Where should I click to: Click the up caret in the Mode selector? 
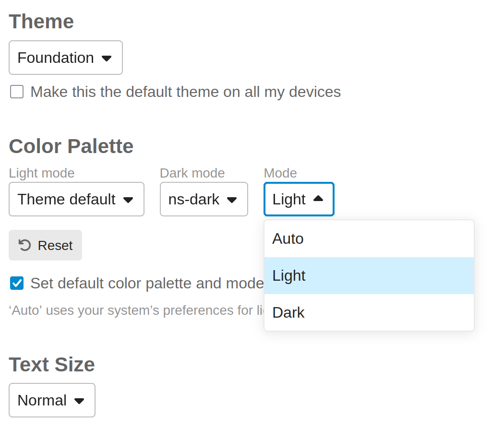click(x=318, y=199)
